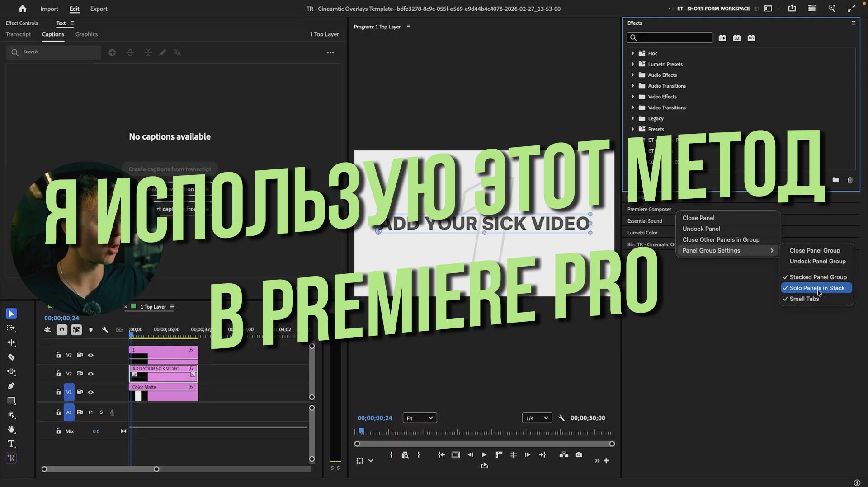Open the Fit zoom dropdown in Program monitor

click(x=419, y=417)
